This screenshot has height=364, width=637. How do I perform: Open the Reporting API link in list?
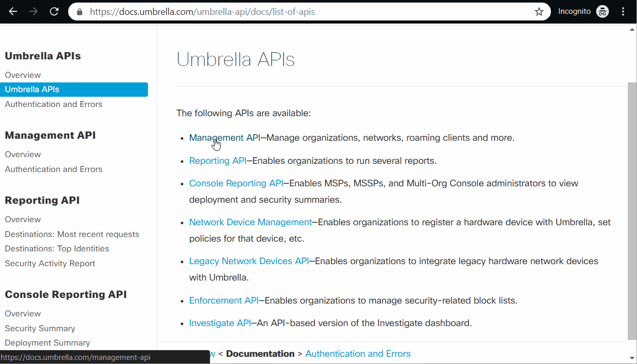pyautogui.click(x=218, y=161)
